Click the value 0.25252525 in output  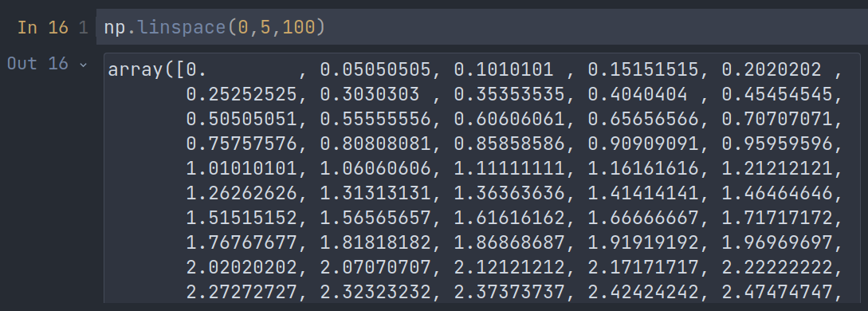click(x=242, y=94)
